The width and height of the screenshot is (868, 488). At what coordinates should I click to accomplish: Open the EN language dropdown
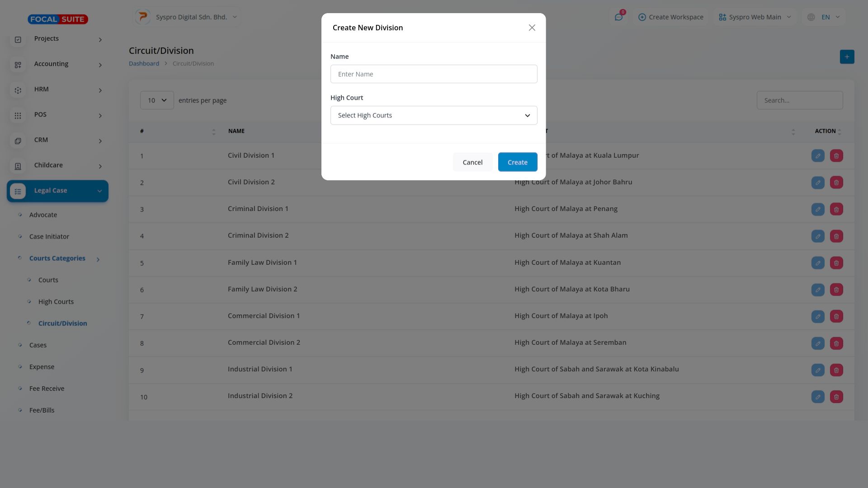point(825,17)
